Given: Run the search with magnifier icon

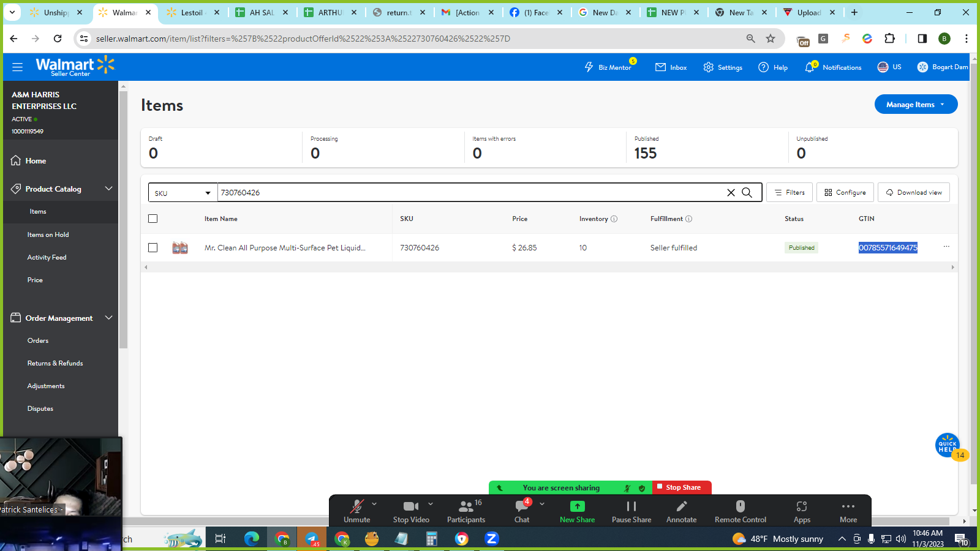Looking at the screenshot, I should [747, 192].
